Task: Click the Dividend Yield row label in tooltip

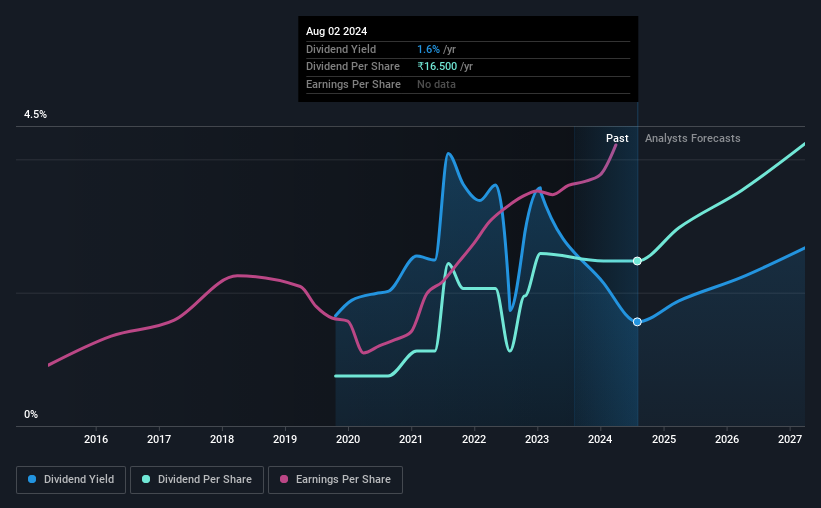Action: coord(341,49)
